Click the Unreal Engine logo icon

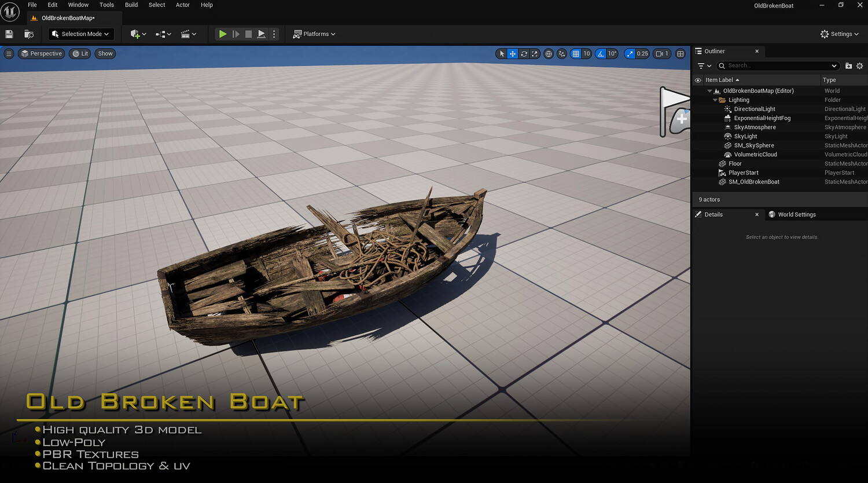pos(10,12)
